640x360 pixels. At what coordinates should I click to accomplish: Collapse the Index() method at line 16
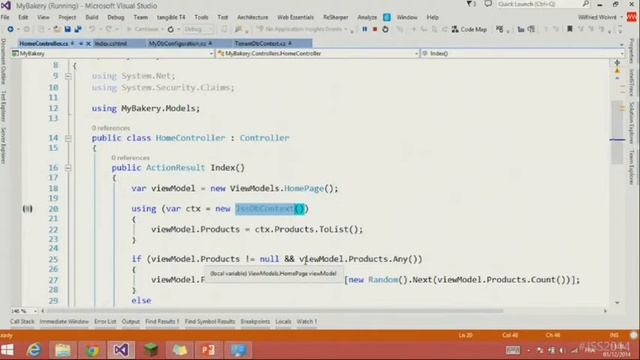pos(68,168)
